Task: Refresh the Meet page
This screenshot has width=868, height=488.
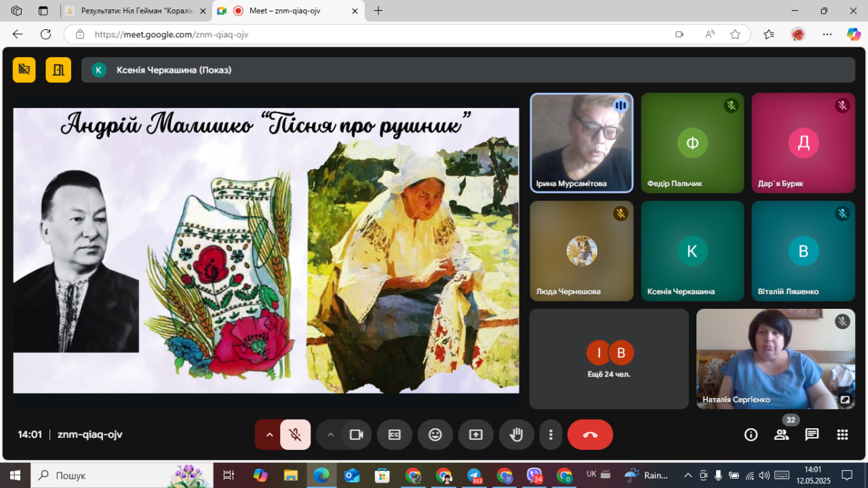Action: click(x=45, y=34)
